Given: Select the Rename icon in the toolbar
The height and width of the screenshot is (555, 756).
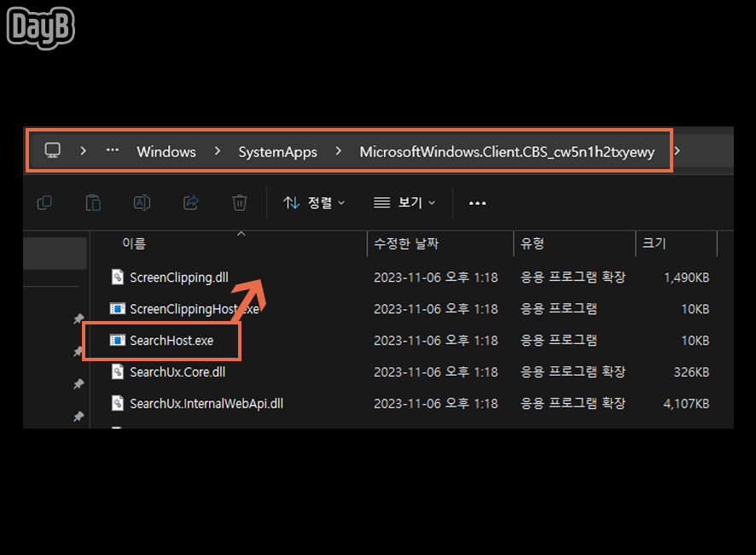Looking at the screenshot, I should pyautogui.click(x=142, y=202).
